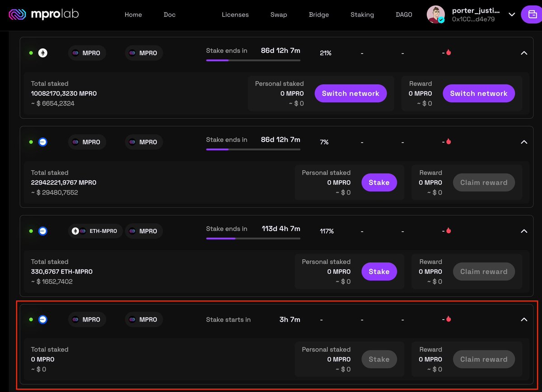Open the Doc menu item

click(x=169, y=14)
